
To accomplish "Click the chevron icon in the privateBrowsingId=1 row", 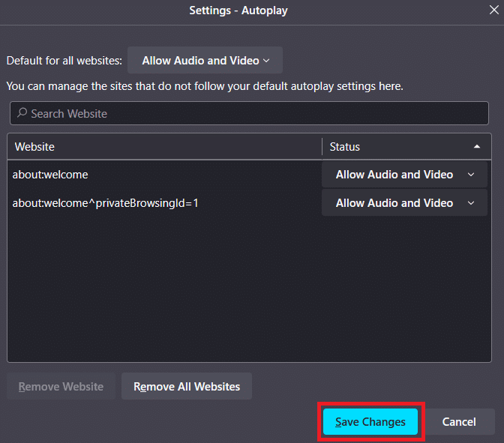I will [471, 203].
